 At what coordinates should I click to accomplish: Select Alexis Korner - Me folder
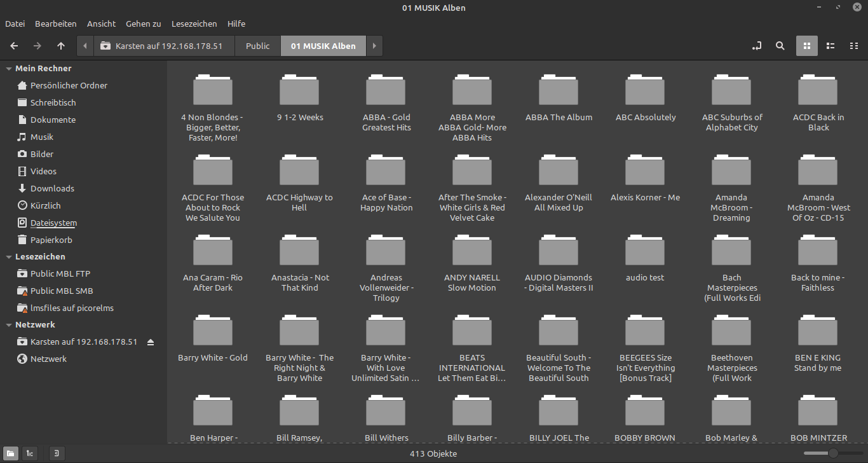(646, 179)
